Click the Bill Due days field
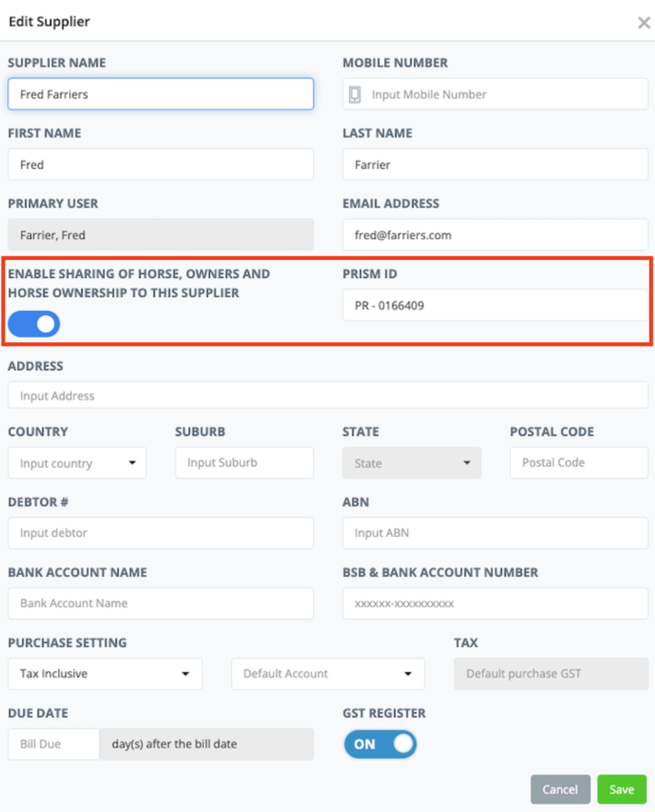Screen dimensions: 655x812 [x=54, y=744]
